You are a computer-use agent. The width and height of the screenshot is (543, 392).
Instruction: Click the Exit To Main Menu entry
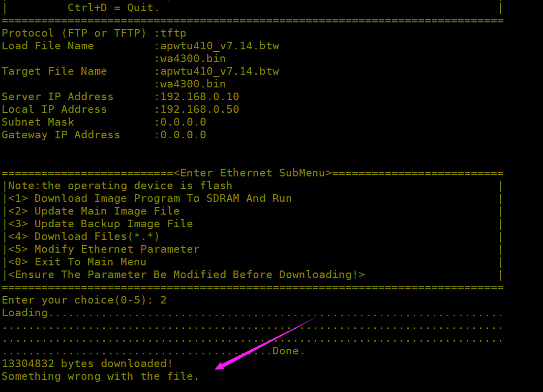tap(77, 262)
